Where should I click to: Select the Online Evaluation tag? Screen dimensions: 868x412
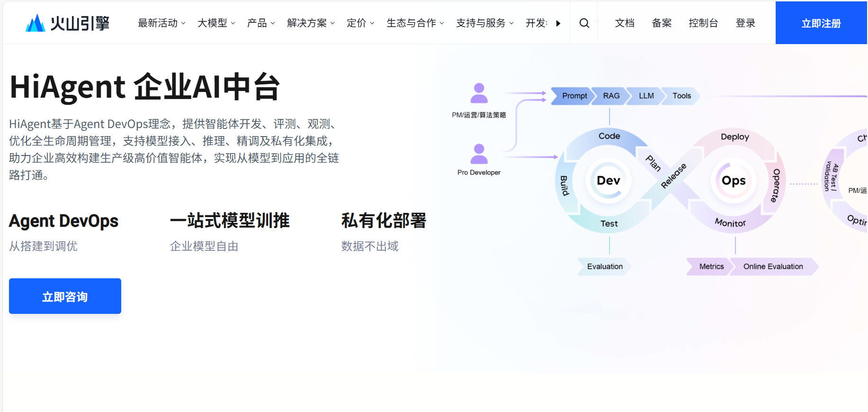tap(773, 266)
